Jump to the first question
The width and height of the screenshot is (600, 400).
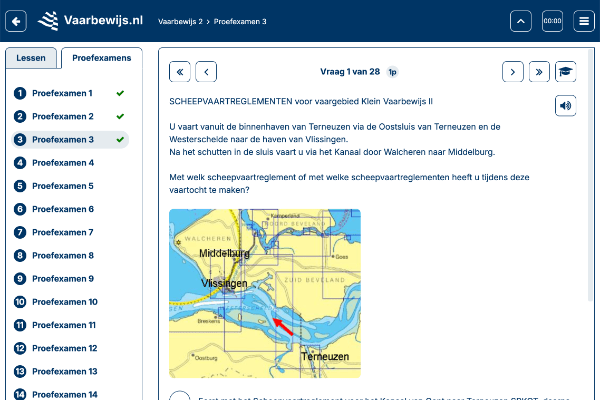coord(180,72)
